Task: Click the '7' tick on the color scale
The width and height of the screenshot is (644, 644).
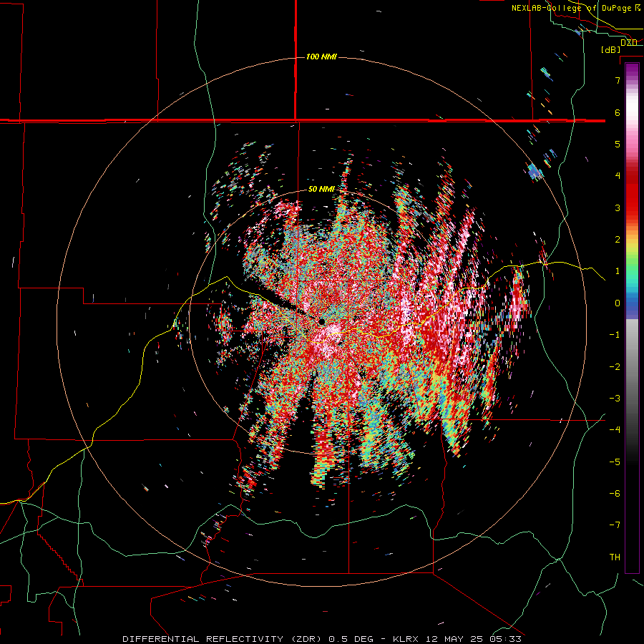Action: click(618, 80)
